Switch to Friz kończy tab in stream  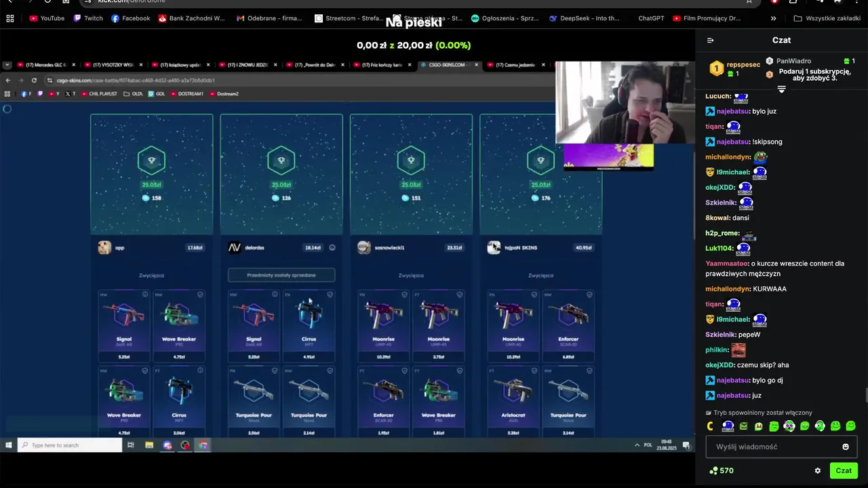pyautogui.click(x=382, y=65)
